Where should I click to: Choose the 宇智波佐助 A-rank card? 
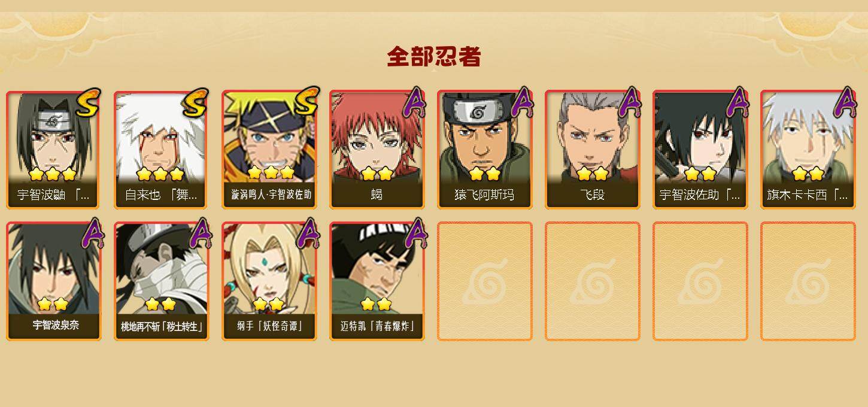pyautogui.click(x=700, y=150)
